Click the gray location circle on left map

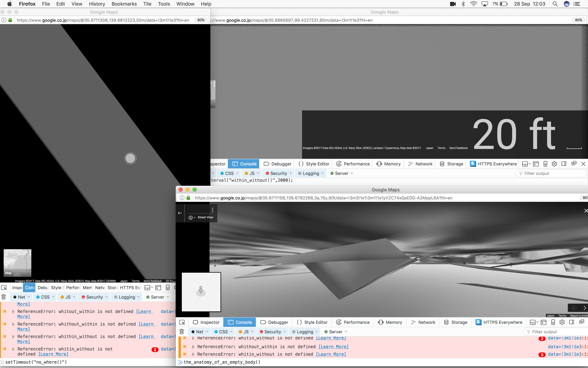(x=131, y=158)
